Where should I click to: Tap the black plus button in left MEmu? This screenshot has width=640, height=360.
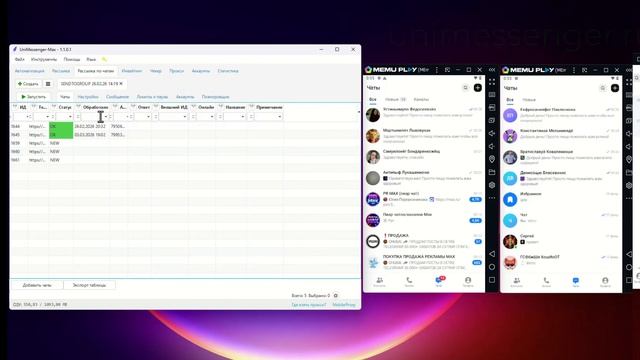[478, 88]
